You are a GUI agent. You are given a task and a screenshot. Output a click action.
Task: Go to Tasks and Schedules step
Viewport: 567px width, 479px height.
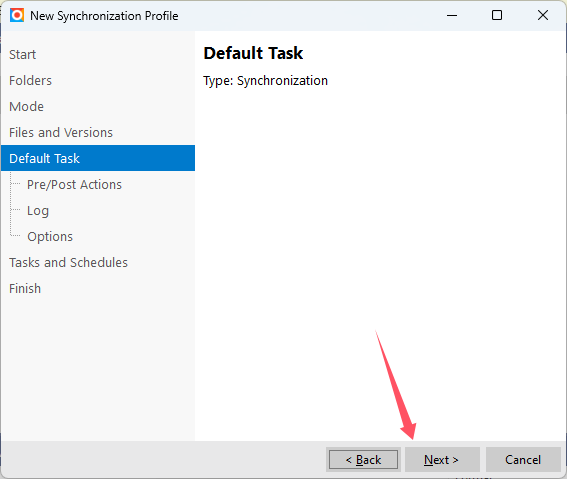tap(68, 263)
